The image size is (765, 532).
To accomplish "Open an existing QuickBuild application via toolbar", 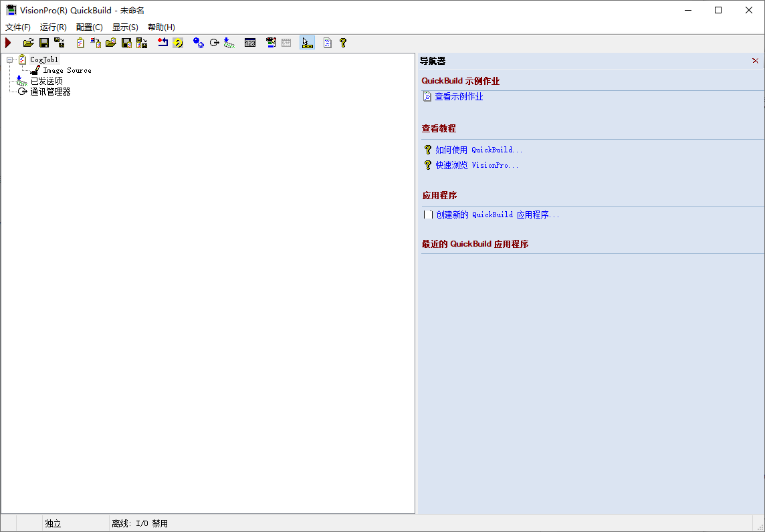I will pyautogui.click(x=28, y=42).
